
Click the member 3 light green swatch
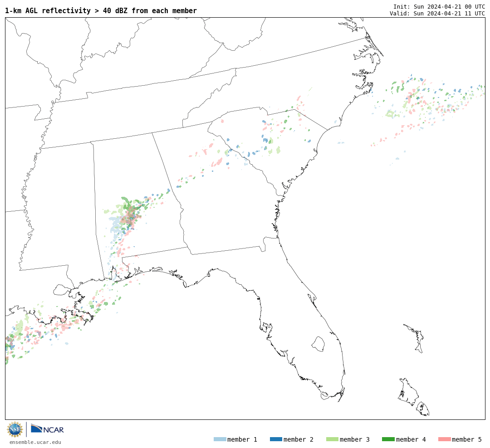point(332,439)
